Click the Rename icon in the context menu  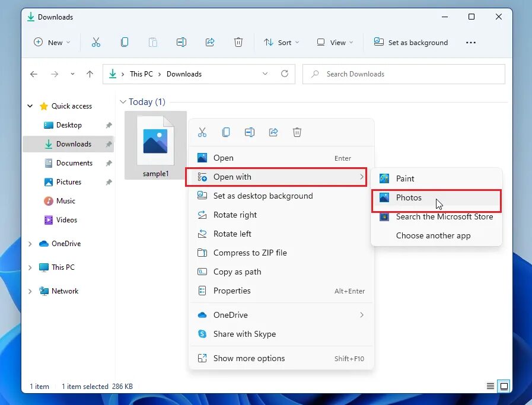tap(250, 132)
